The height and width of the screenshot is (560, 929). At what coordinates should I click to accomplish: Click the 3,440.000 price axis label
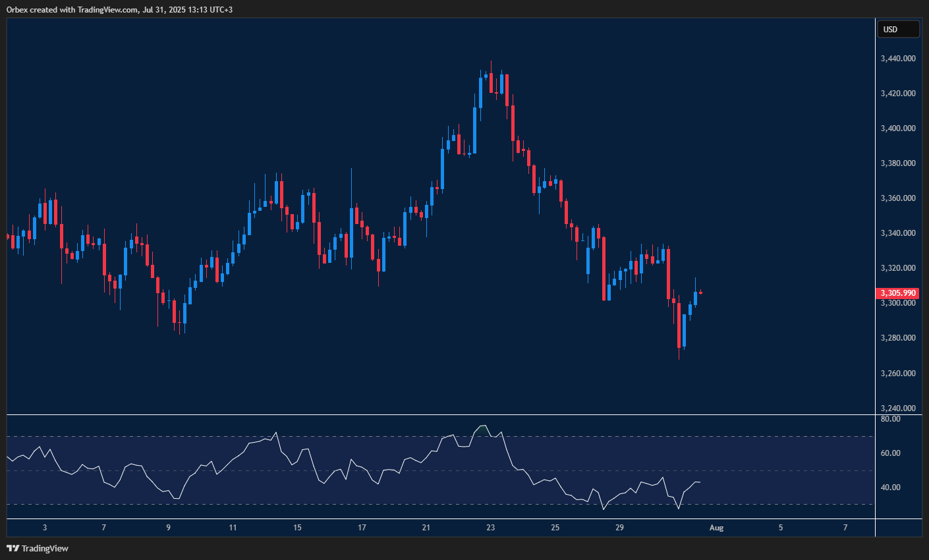[x=897, y=58]
